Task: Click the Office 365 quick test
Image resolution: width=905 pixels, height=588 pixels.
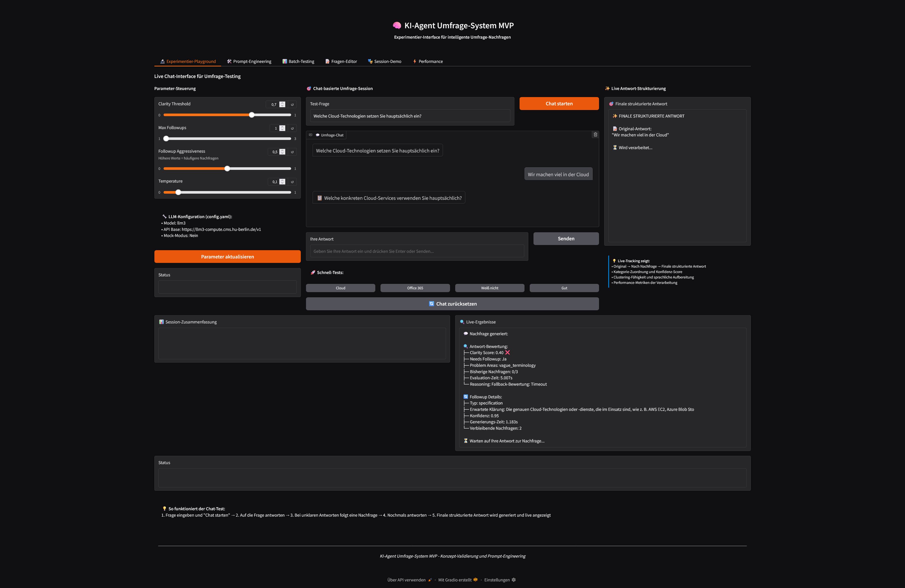Action: 415,288
